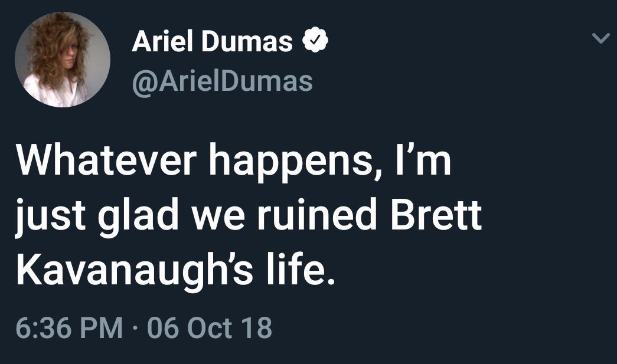Open Ariel Dumas's profile picture
617x364 pixels.
[62, 60]
